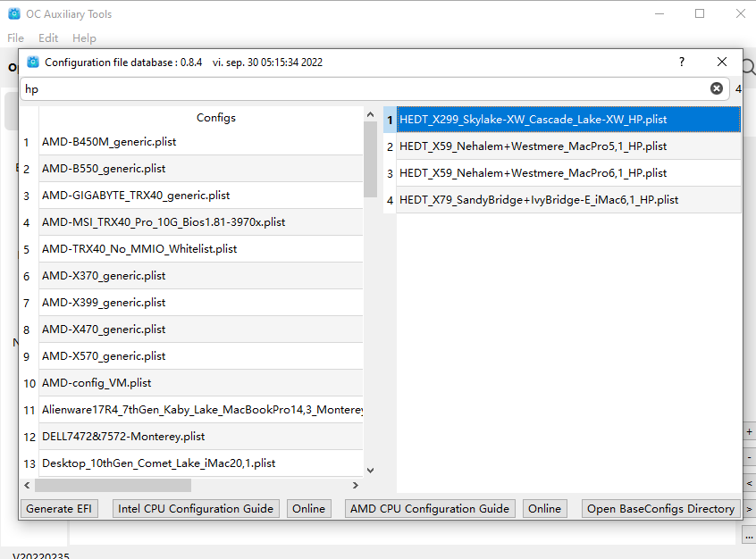This screenshot has width=756, height=559.
Task: Click horizontal scrollbar left arrow
Action: (27, 485)
